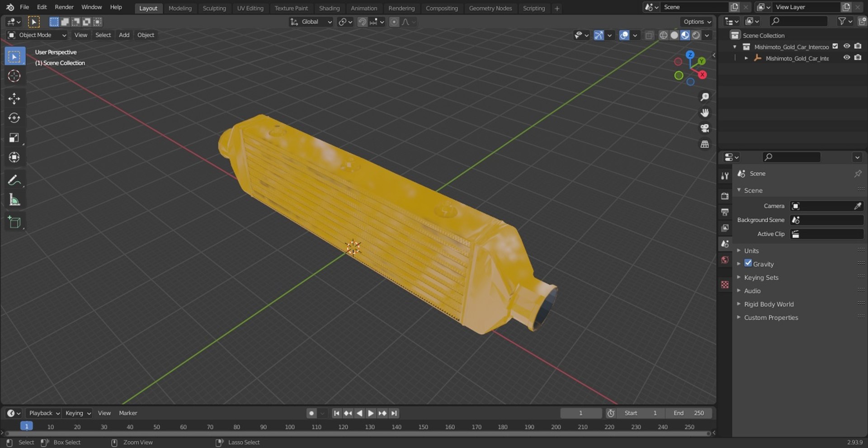The height and width of the screenshot is (448, 868).
Task: Open Keying dropdown in timeline
Action: click(x=78, y=413)
